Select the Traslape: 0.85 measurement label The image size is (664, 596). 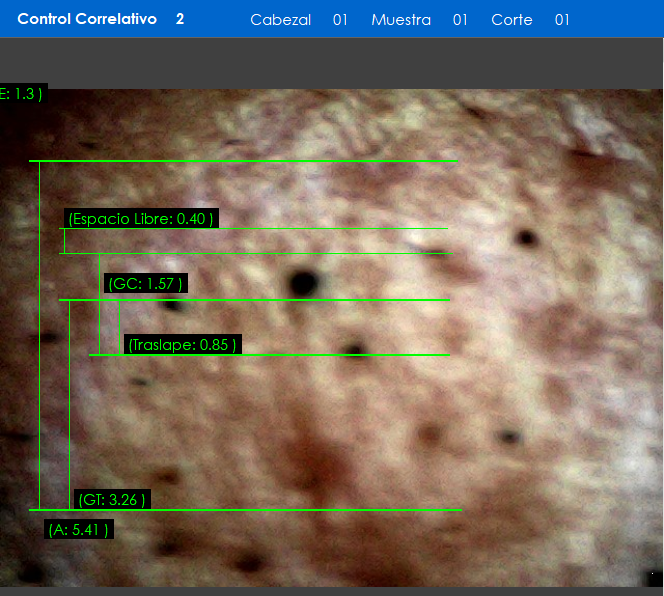click(183, 345)
